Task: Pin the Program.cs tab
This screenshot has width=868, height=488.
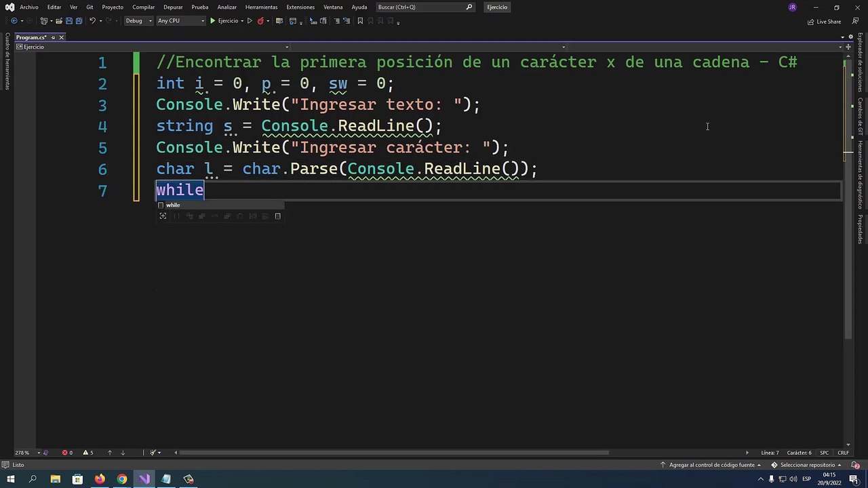Action: pos(53,37)
